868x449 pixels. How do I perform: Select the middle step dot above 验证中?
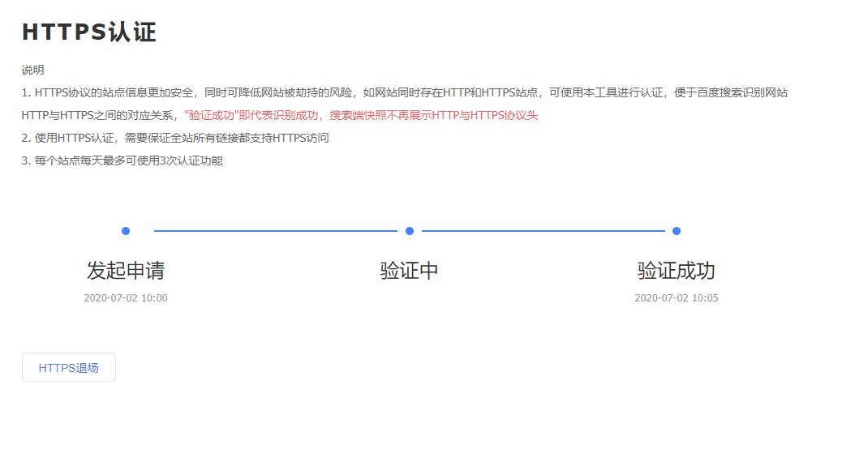point(410,231)
